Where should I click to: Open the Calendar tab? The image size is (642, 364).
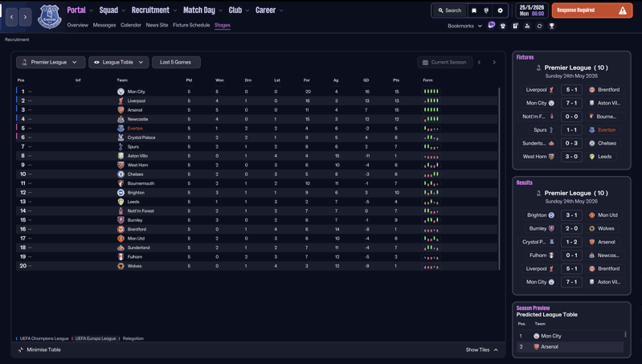coord(131,25)
